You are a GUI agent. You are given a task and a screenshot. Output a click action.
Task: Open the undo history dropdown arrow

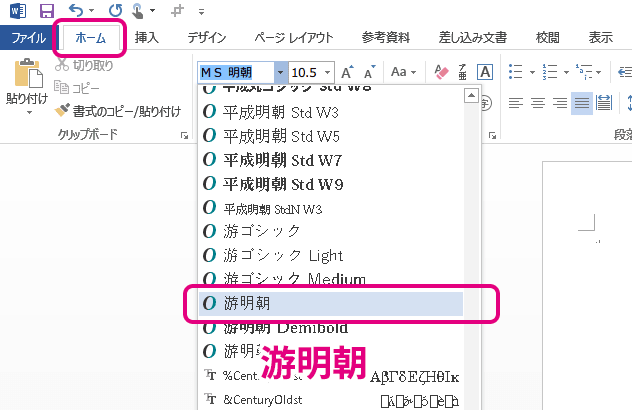(x=91, y=11)
